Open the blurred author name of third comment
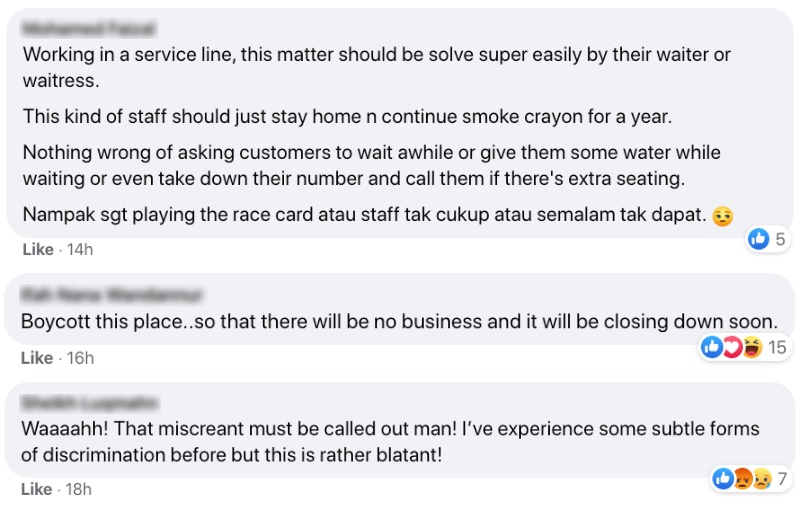Image resolution: width=800 pixels, height=507 pixels. pos(90,402)
